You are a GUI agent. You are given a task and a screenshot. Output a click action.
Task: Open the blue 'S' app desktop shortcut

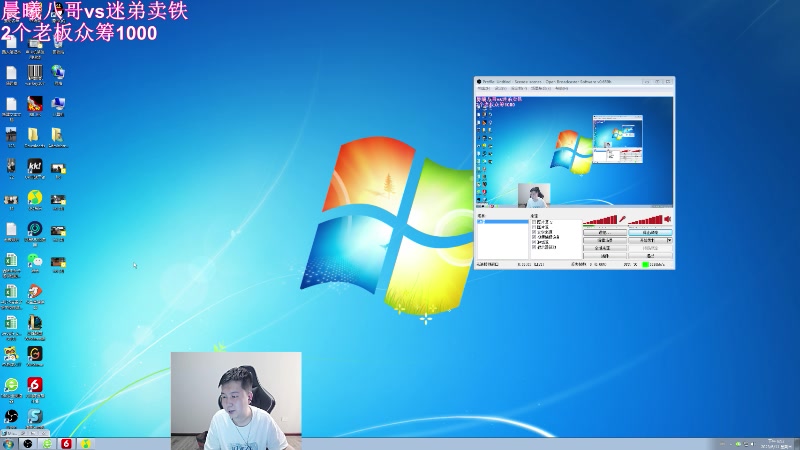(35, 416)
